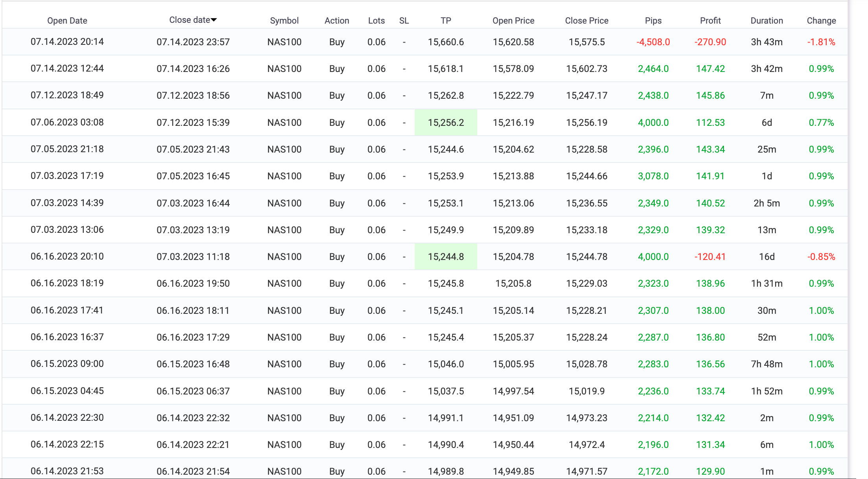Click the TP column header
The height and width of the screenshot is (479, 868).
(445, 20)
